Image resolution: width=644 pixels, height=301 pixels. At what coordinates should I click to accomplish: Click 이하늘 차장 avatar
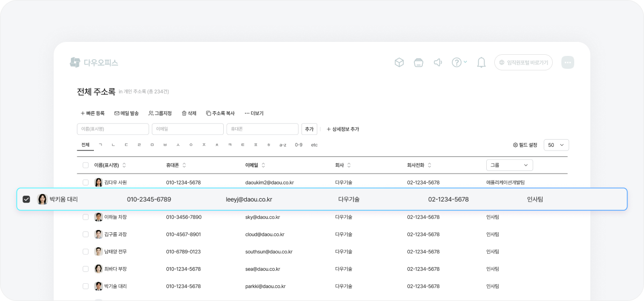pos(99,217)
